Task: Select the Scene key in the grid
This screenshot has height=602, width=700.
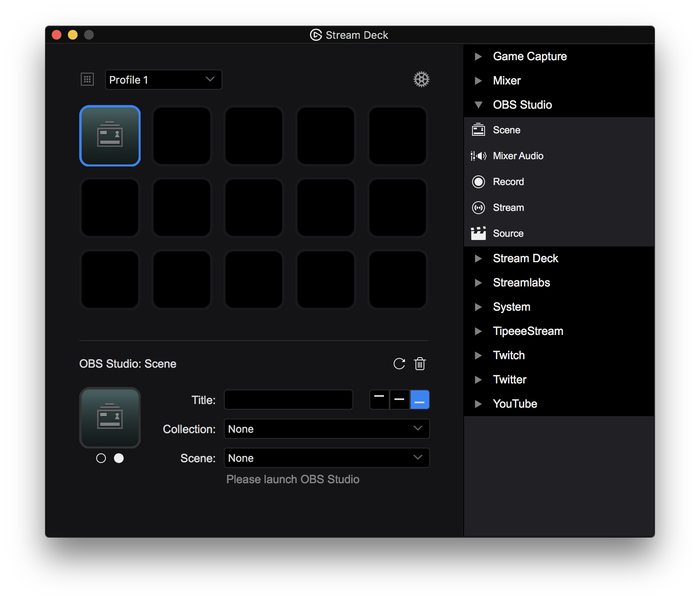Action: 110,136
